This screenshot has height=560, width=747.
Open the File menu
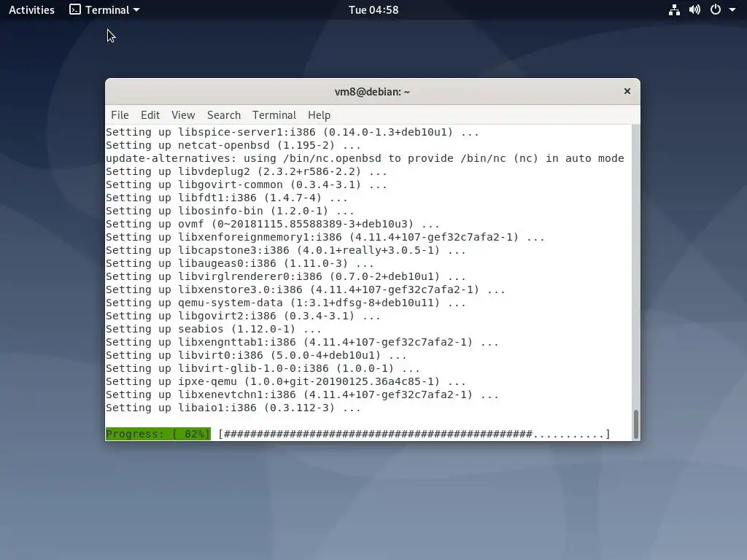120,114
